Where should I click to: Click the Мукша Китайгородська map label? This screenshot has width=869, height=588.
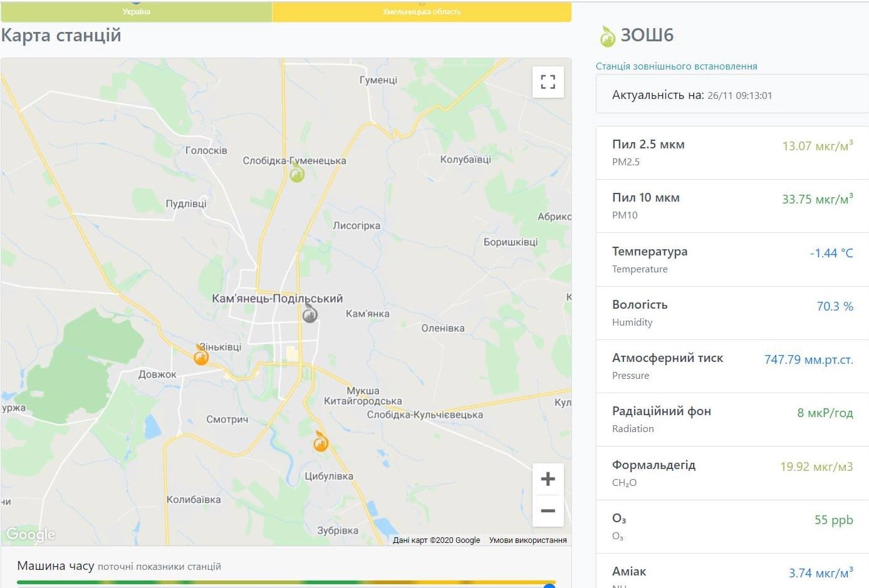tap(363, 396)
